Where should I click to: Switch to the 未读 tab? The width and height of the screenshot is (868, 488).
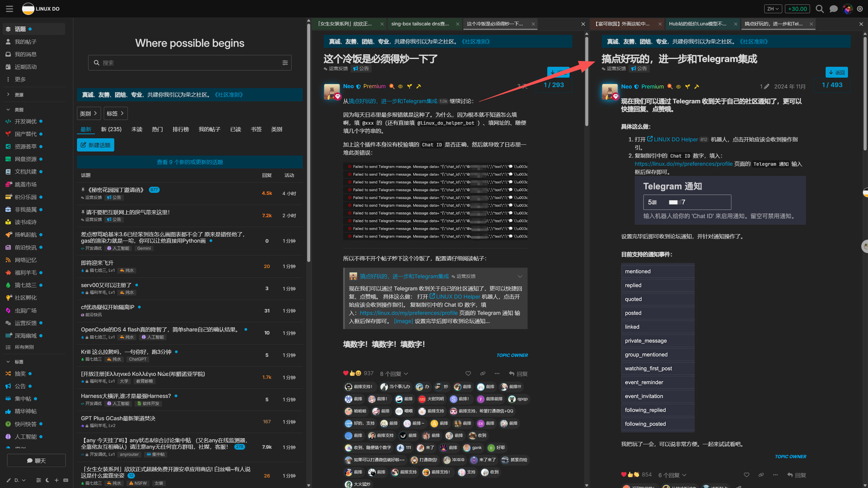137,129
